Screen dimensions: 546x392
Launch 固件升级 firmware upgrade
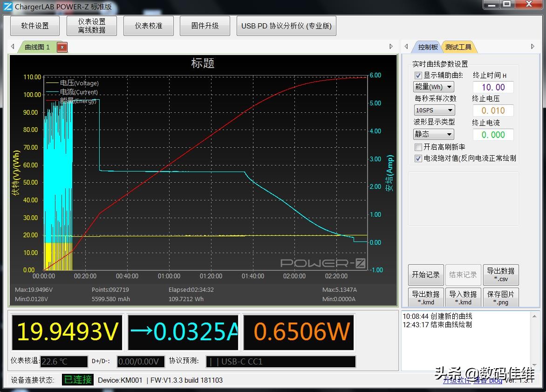(x=205, y=26)
